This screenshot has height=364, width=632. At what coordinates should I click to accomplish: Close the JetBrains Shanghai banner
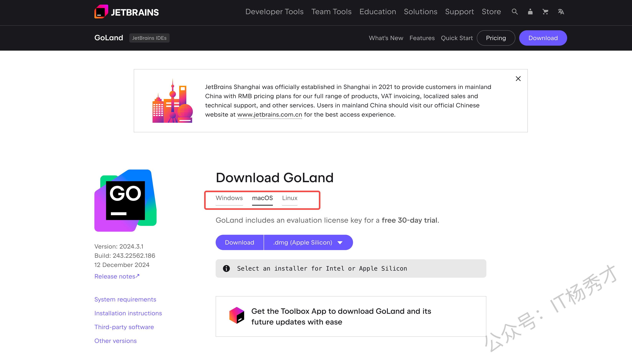coord(518,79)
